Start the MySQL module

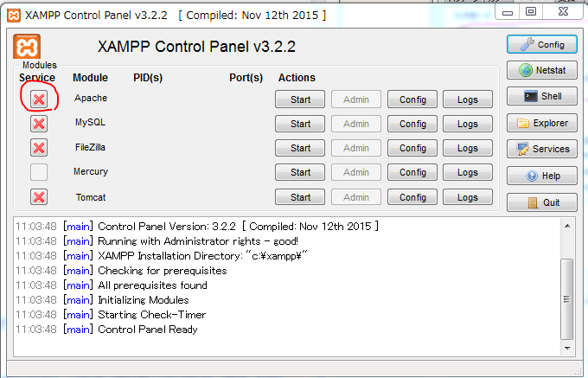[300, 124]
